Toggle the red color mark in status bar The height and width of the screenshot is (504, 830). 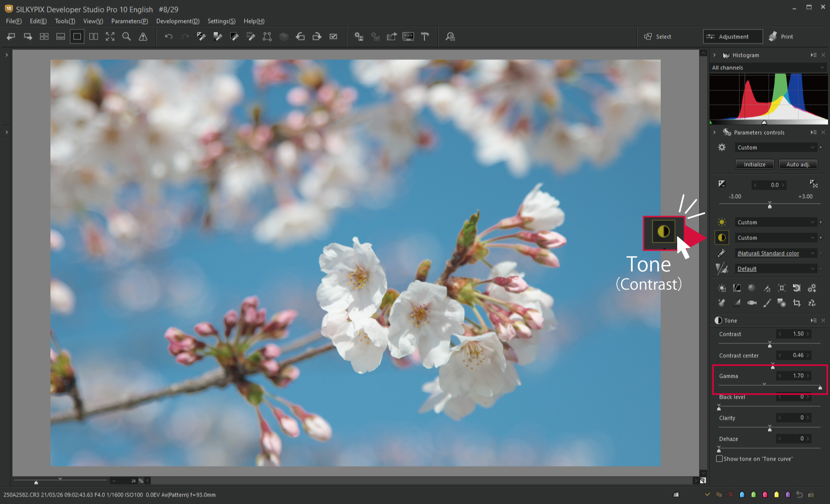click(x=765, y=495)
